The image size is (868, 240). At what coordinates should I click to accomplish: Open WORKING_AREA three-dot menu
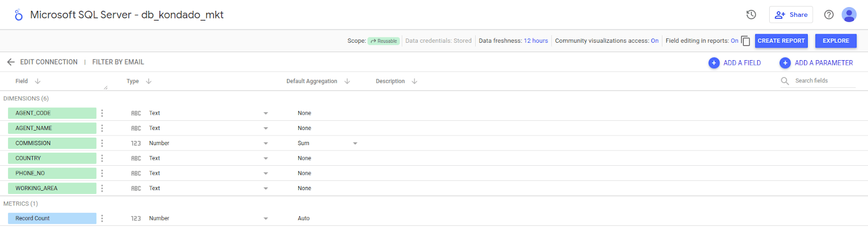pos(102,189)
